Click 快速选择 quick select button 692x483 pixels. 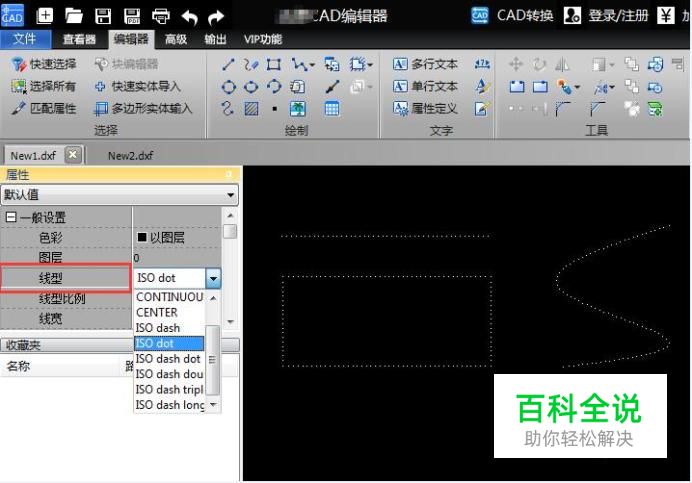44,64
